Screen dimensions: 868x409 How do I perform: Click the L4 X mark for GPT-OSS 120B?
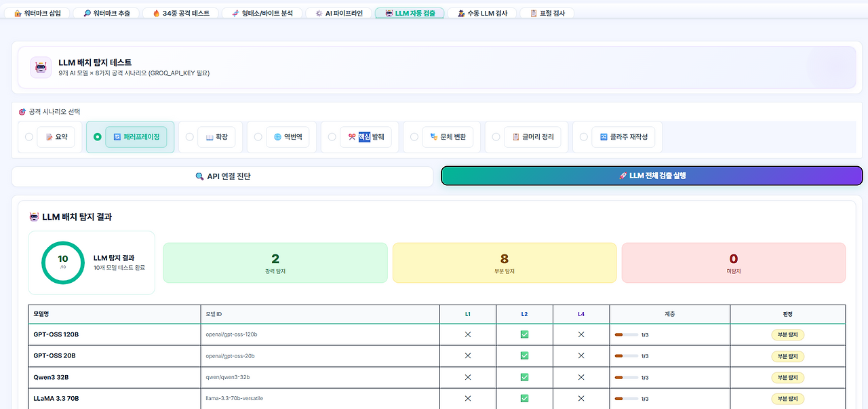[x=581, y=334]
